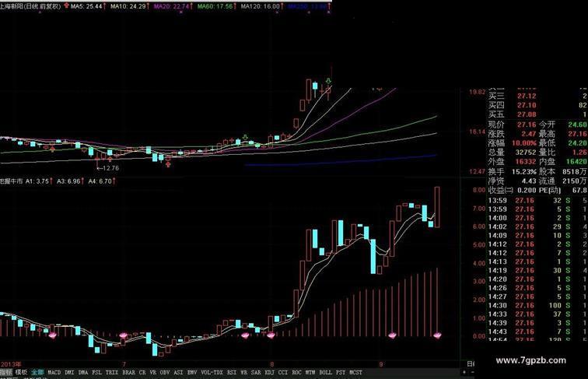Image resolution: width=588 pixels, height=379 pixels.
Task: Click the pink diamond marker nearest the 8 month label
Action: [271, 335]
